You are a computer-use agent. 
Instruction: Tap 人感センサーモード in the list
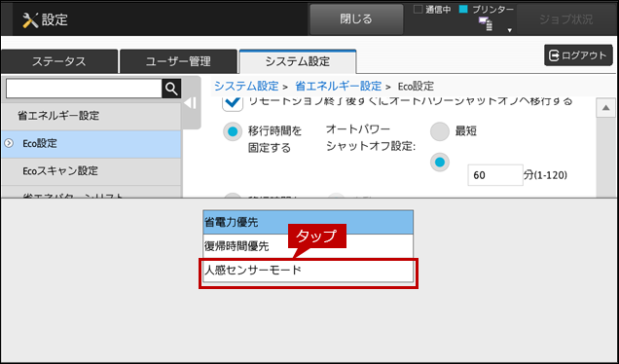(308, 271)
